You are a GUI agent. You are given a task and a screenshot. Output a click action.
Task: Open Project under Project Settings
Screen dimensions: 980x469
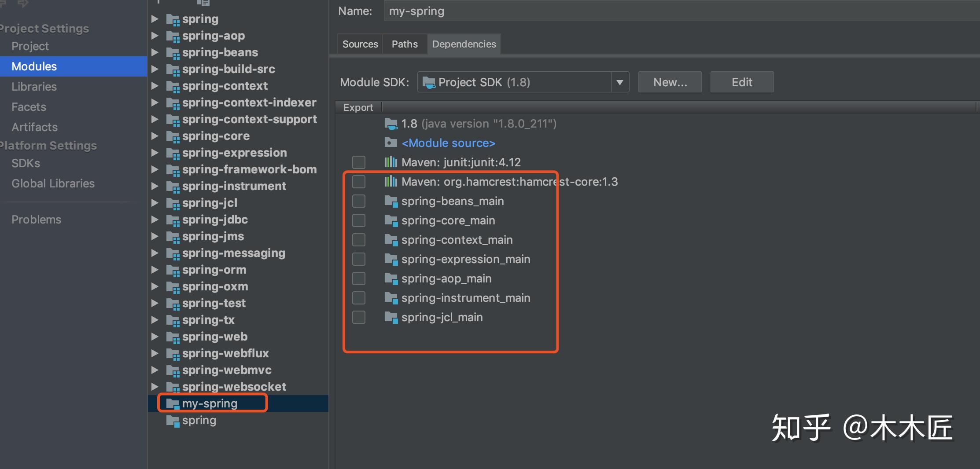click(x=30, y=46)
